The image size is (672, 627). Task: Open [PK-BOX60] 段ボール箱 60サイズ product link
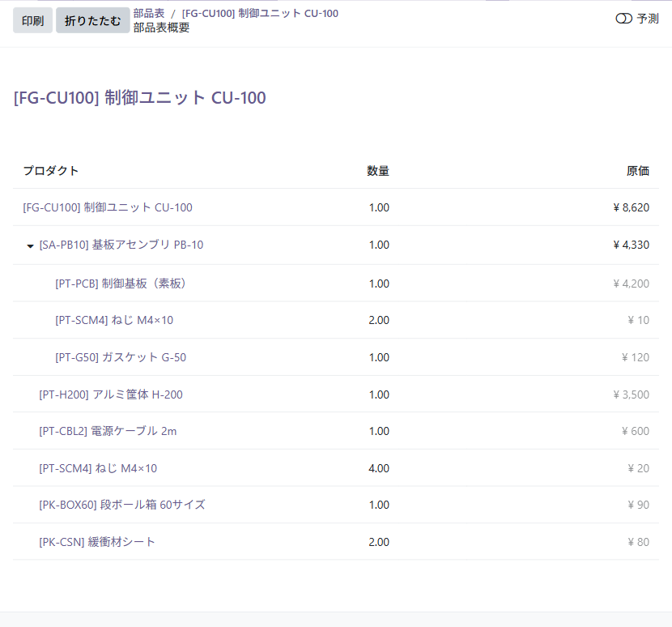pos(122,505)
